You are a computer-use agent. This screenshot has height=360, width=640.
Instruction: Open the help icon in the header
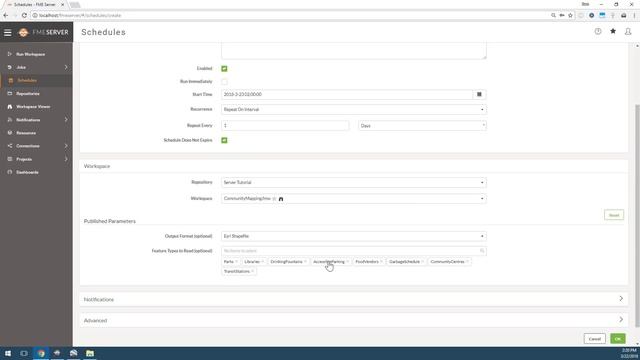point(598,31)
